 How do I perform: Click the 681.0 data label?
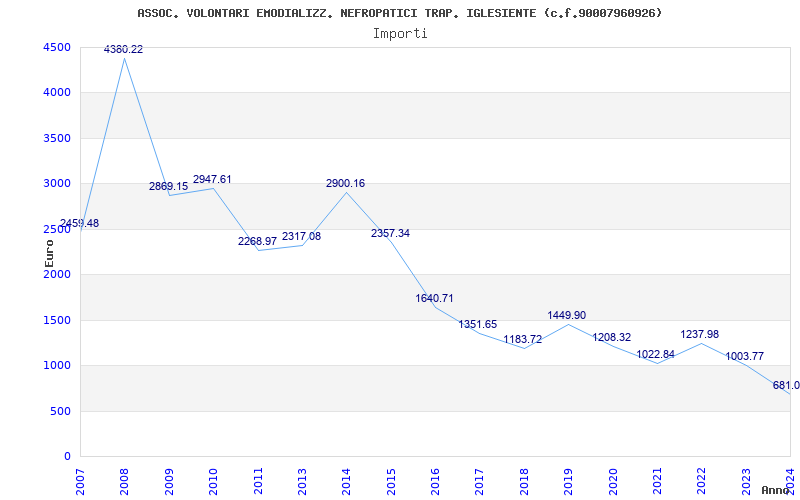[786, 386]
